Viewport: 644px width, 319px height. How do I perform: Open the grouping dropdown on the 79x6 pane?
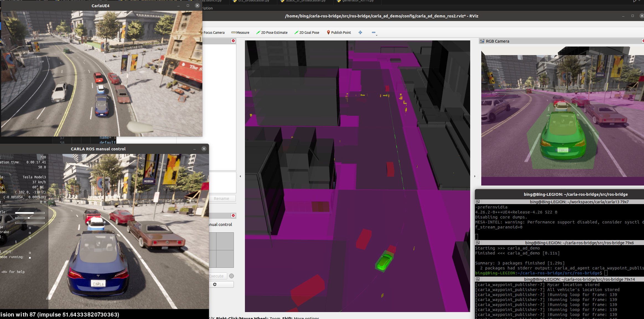pos(478,243)
